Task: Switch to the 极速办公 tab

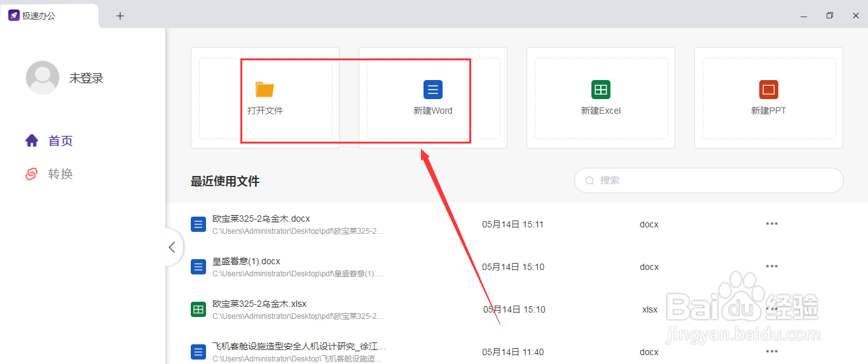Action: (50, 16)
